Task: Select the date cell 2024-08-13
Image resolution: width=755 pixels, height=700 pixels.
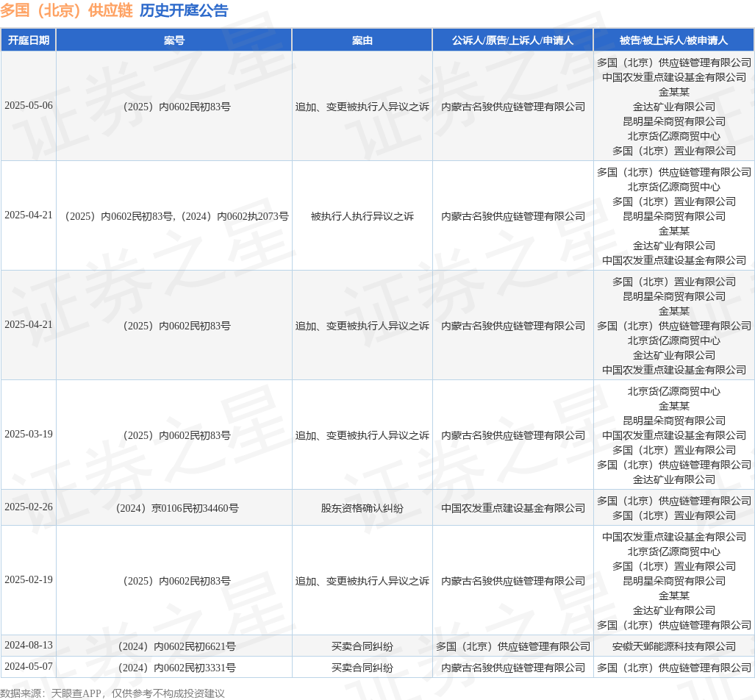Action: pos(29,645)
